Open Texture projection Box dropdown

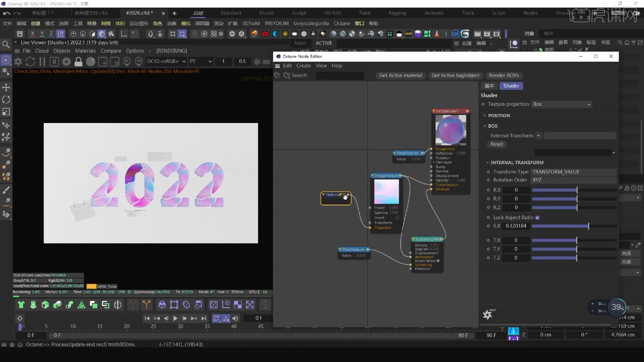(562, 104)
